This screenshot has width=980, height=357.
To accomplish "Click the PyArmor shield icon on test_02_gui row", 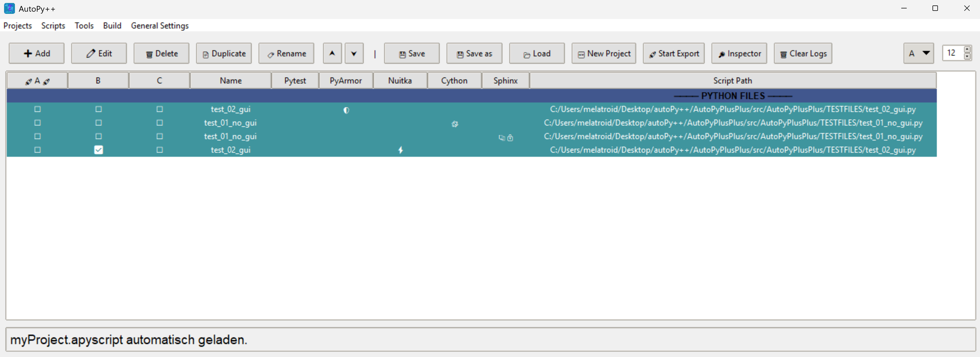I will (346, 110).
